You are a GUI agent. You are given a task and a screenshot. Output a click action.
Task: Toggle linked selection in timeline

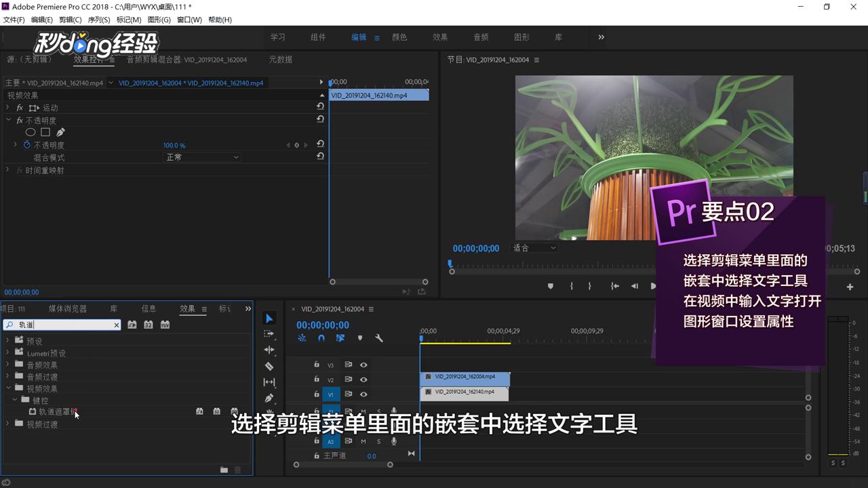(340, 338)
